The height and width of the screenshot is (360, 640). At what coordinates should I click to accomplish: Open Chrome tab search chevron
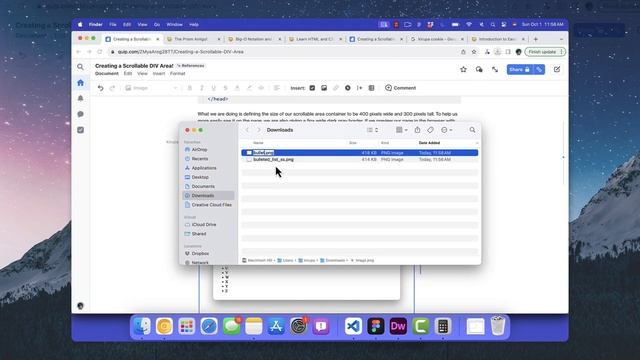(x=561, y=39)
